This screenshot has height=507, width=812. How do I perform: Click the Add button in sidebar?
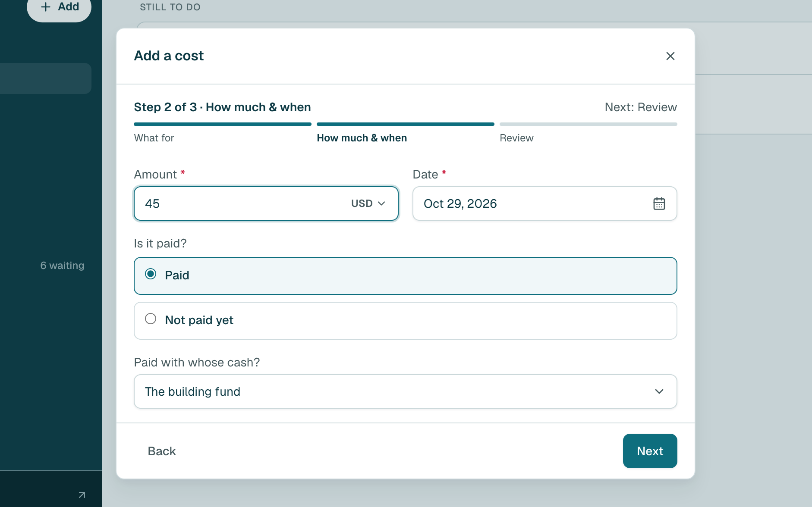click(x=59, y=7)
